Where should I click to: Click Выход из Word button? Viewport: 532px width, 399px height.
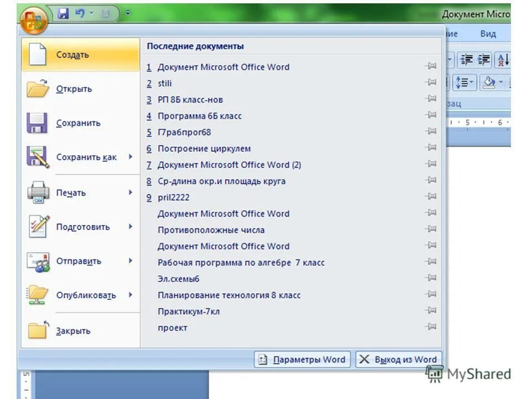click(398, 359)
